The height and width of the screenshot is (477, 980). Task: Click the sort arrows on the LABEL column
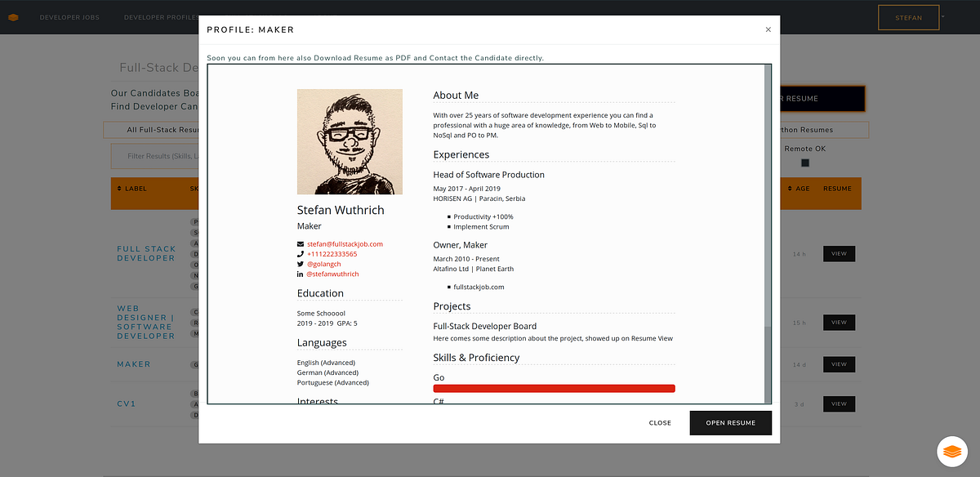click(121, 188)
